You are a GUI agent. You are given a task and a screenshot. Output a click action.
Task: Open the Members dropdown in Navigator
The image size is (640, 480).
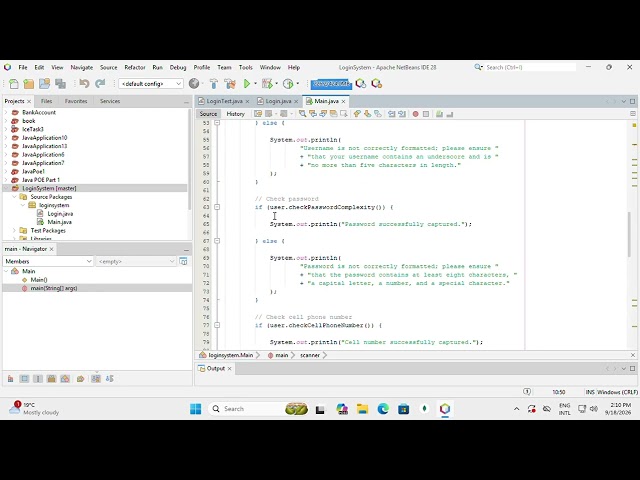point(49,261)
